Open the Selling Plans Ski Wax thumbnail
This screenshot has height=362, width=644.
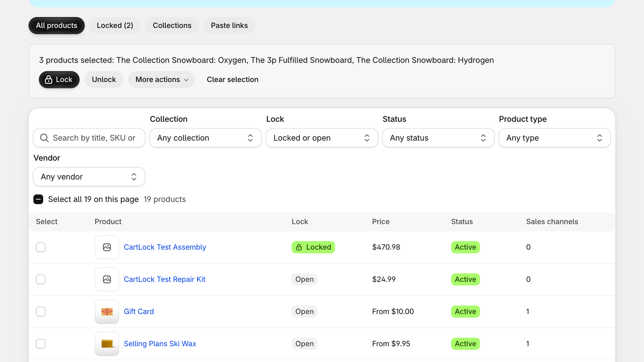(107, 344)
